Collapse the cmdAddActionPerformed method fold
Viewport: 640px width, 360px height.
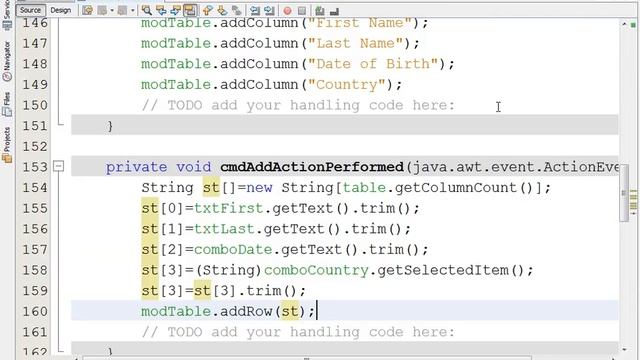click(59, 166)
